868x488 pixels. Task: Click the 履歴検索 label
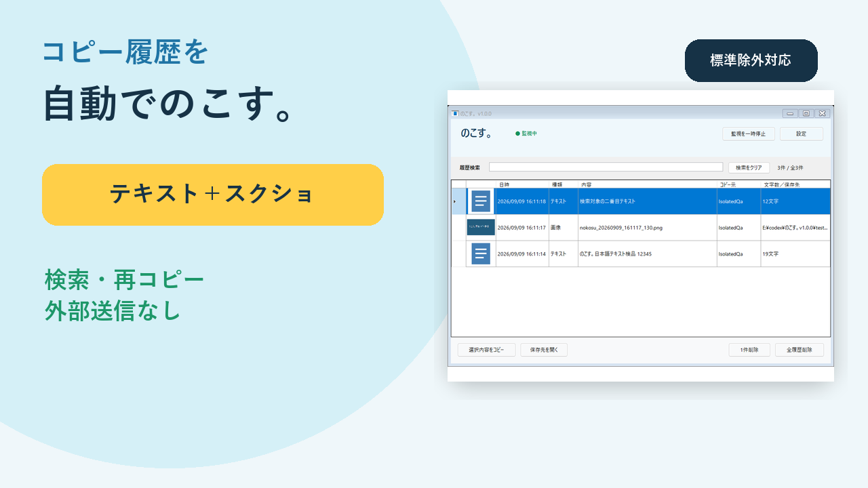tap(469, 167)
